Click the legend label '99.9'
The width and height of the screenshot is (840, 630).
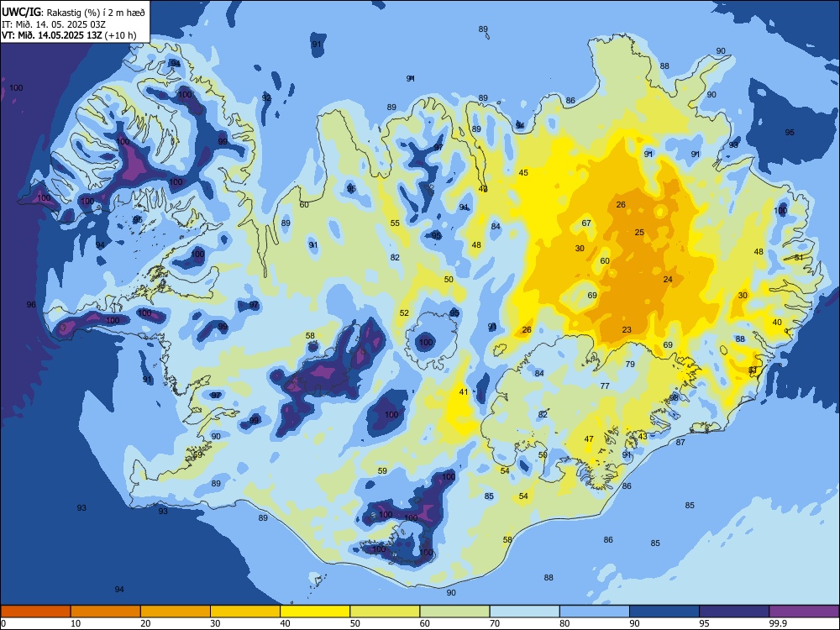[778, 623]
